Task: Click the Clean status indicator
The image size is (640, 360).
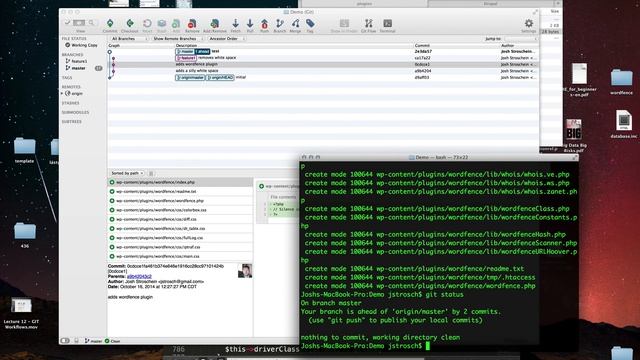Action: (x=113, y=341)
